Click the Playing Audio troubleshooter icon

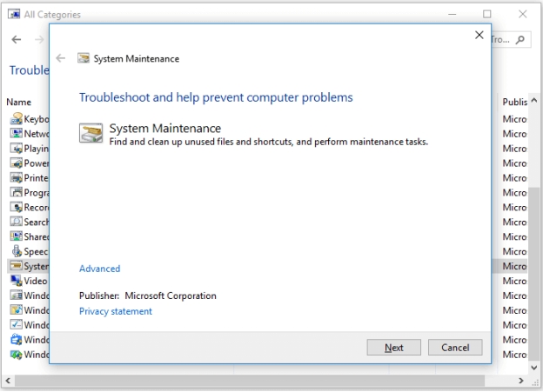[16, 148]
